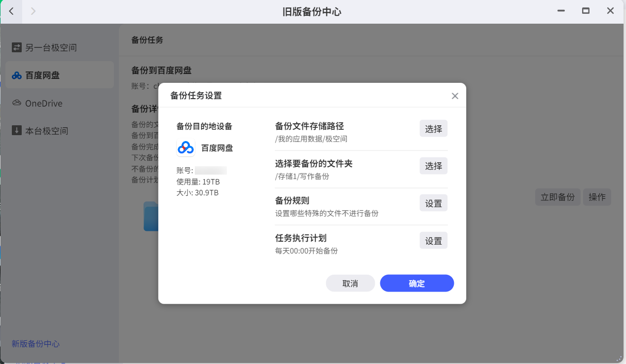Screen dimensions: 626x364
Task: Maximize the 旧版备份中心 window
Action: pyautogui.click(x=586, y=11)
